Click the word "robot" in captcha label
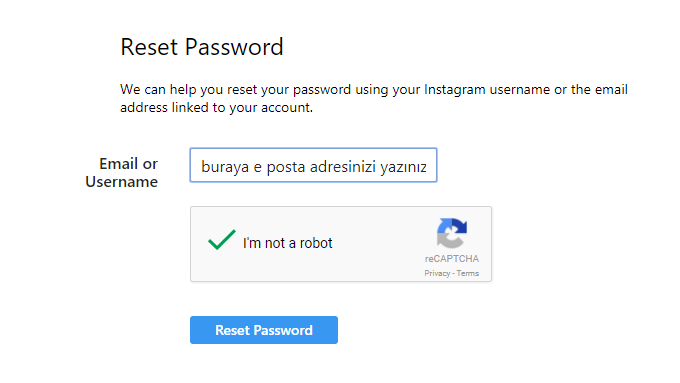Image resolution: width=680 pixels, height=383 pixels. [316, 243]
